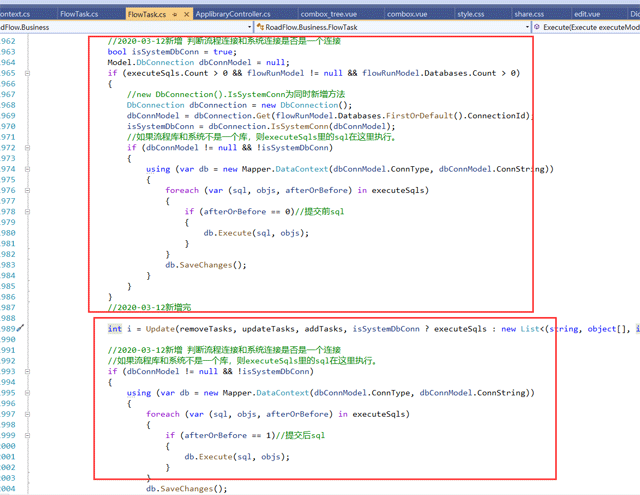Switch to the combox_tree.vue tab
640x495 pixels.
(x=339, y=15)
